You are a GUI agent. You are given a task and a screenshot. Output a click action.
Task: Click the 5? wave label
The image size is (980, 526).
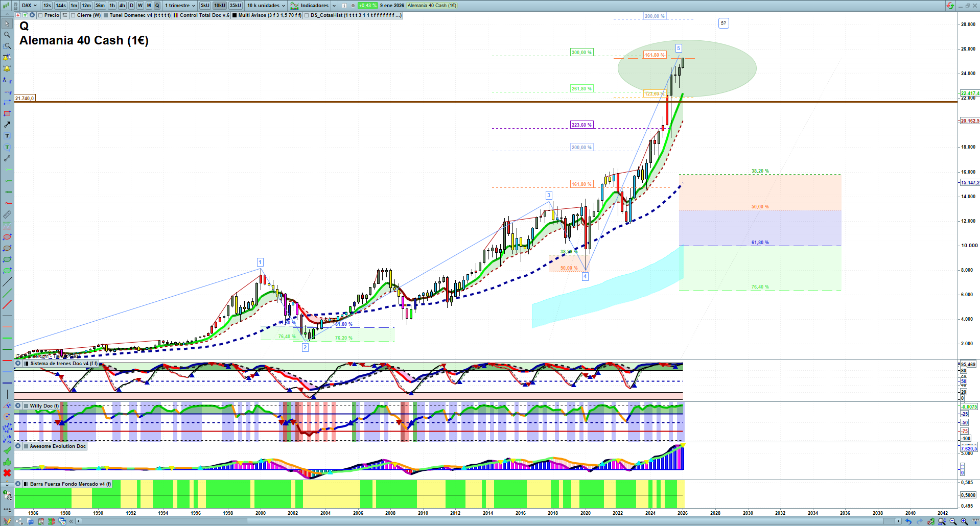click(x=724, y=23)
